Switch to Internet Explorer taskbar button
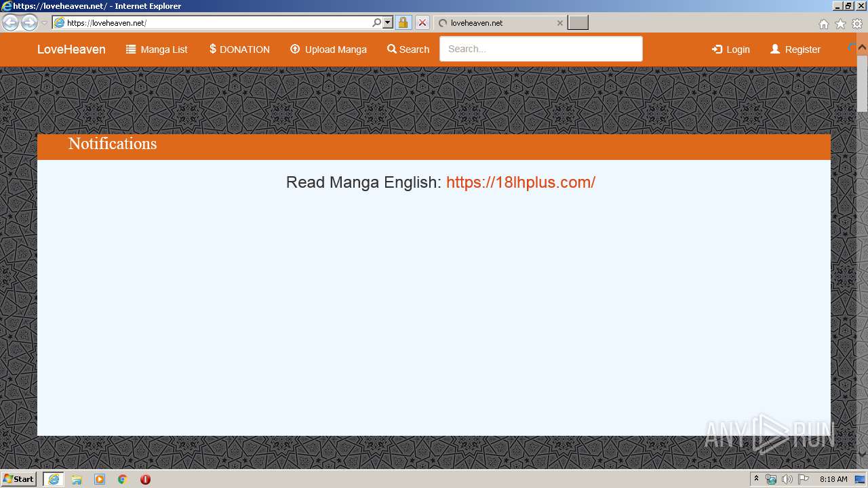Image resolution: width=868 pixels, height=488 pixels. click(54, 479)
